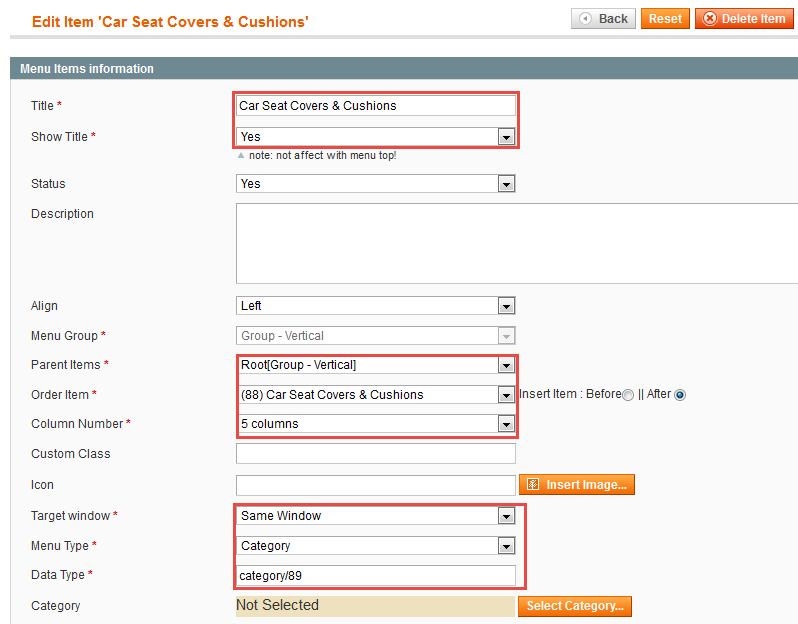Screen dimensions: 798x624
Task: Click inside the Description text area
Action: pyautogui.click(x=517, y=243)
